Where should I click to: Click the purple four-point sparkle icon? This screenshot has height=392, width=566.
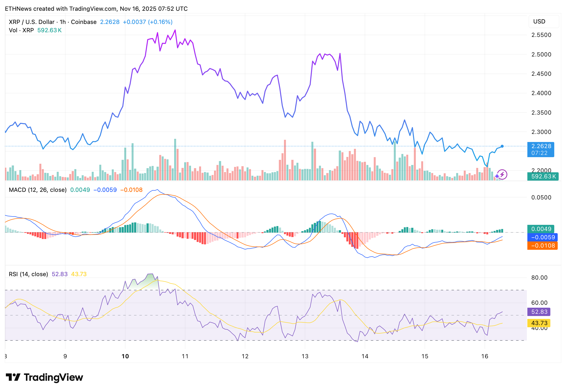[497, 176]
